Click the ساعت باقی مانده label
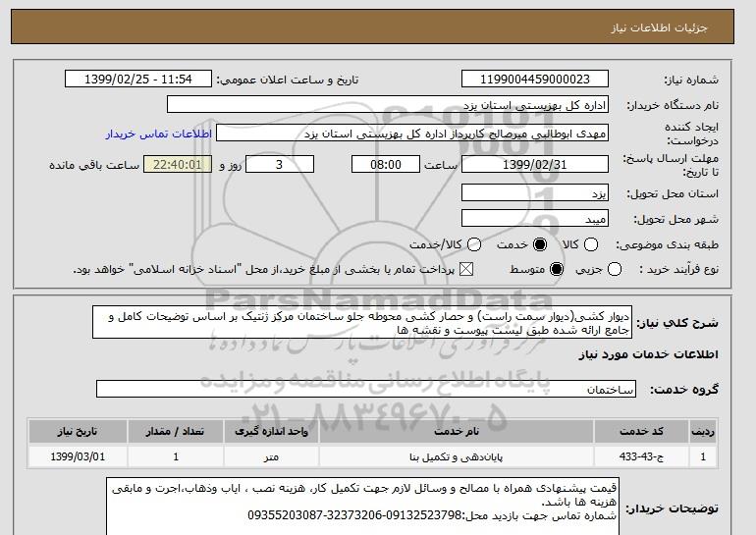Viewport: 756px width, 535px height. [94, 165]
